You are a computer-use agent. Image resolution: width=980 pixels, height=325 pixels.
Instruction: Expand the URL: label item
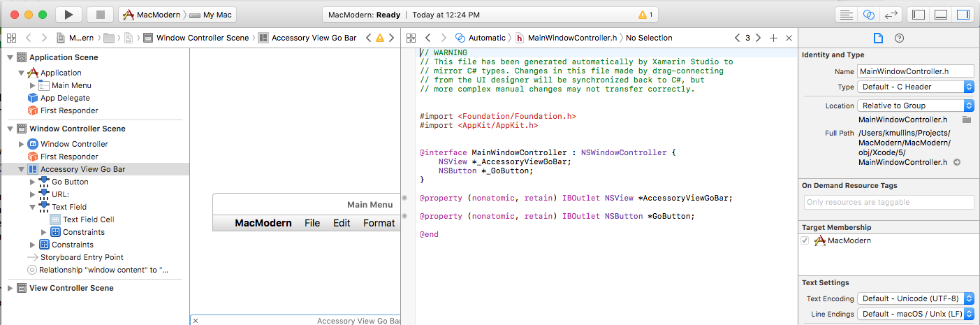tap(32, 194)
